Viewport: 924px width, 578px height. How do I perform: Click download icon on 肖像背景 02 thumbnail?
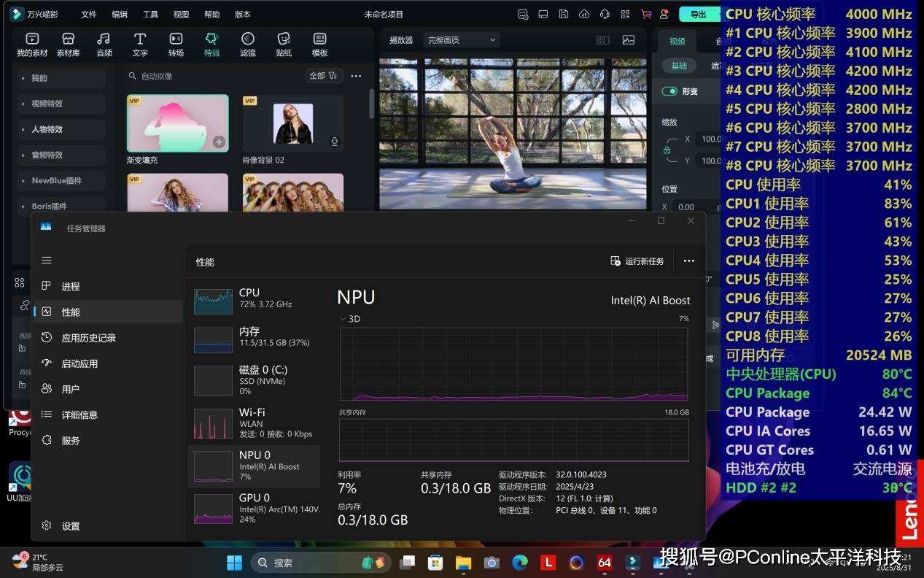tap(334, 142)
